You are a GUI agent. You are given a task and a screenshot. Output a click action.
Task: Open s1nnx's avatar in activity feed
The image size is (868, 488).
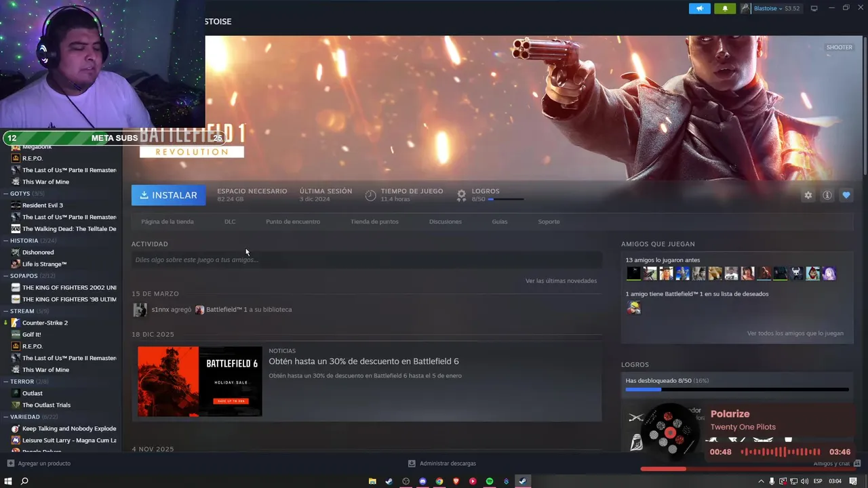point(140,310)
